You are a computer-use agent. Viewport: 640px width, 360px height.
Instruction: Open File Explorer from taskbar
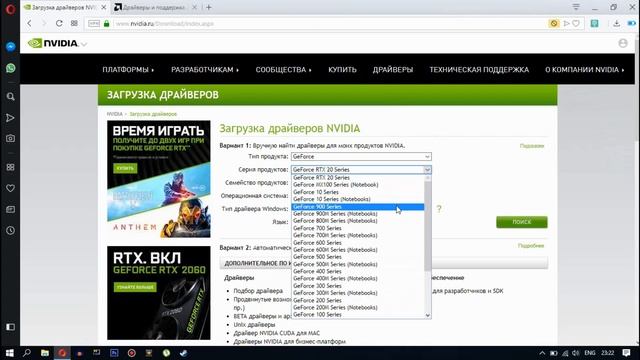[45, 353]
